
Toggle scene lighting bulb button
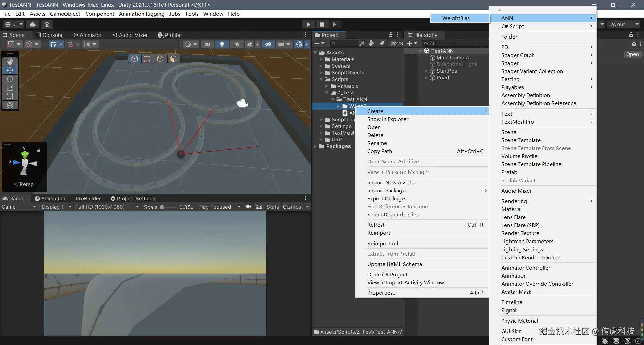tap(222, 44)
